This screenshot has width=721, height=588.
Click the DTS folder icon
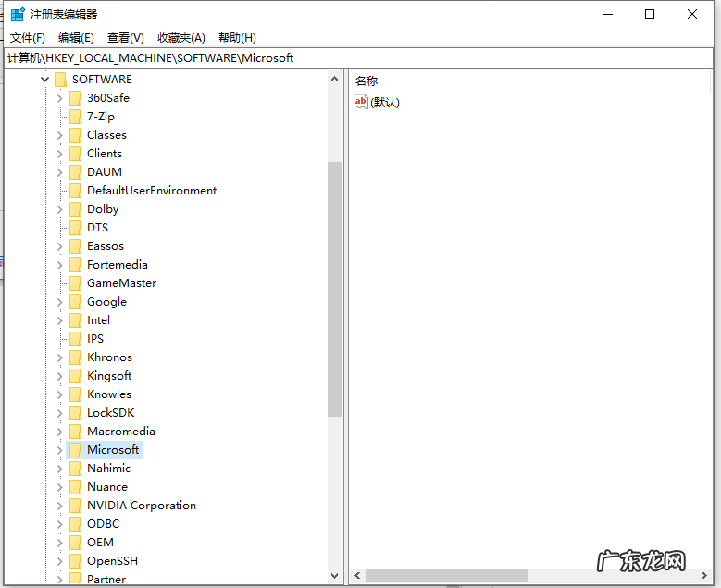(75, 228)
